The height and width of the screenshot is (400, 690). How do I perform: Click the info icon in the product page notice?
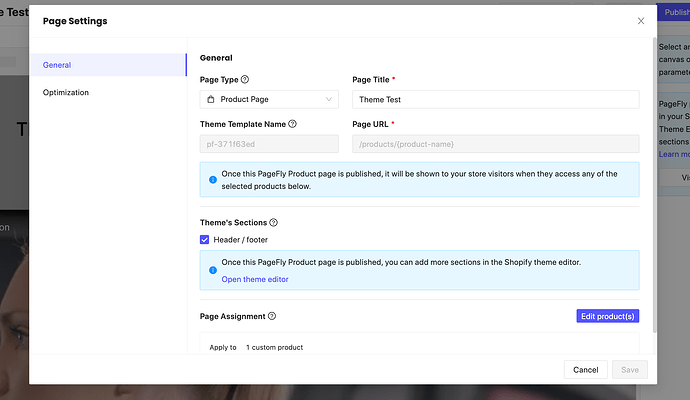(212, 180)
